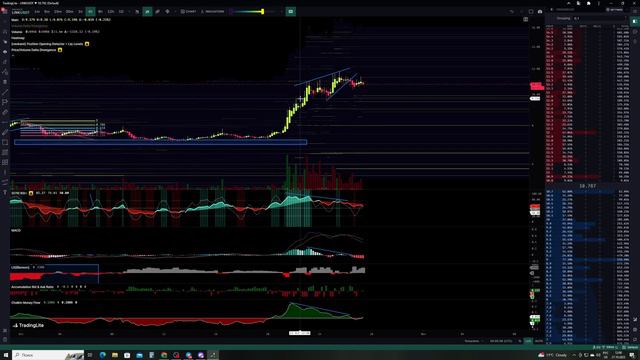
Task: Click the layout grid icon at chart corner
Action: 525,19
